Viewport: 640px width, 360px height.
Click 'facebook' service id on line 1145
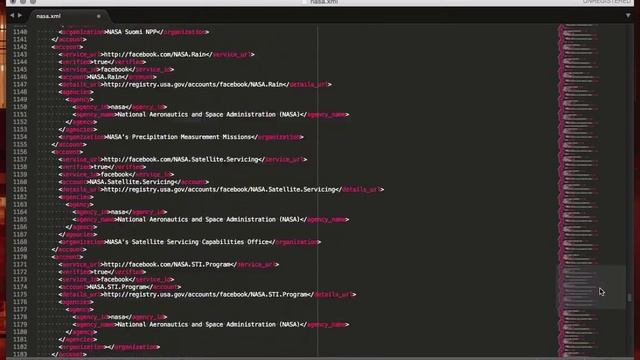click(x=115, y=69)
